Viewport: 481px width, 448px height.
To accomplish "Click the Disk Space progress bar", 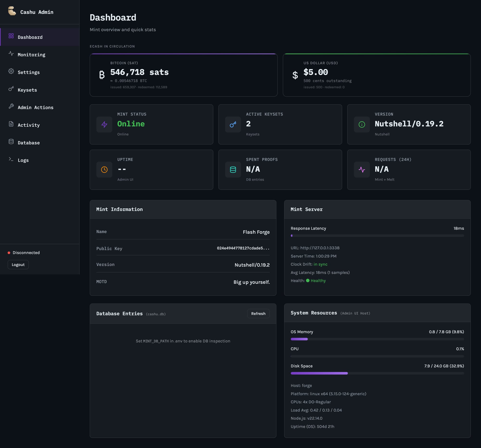I will coord(377,373).
